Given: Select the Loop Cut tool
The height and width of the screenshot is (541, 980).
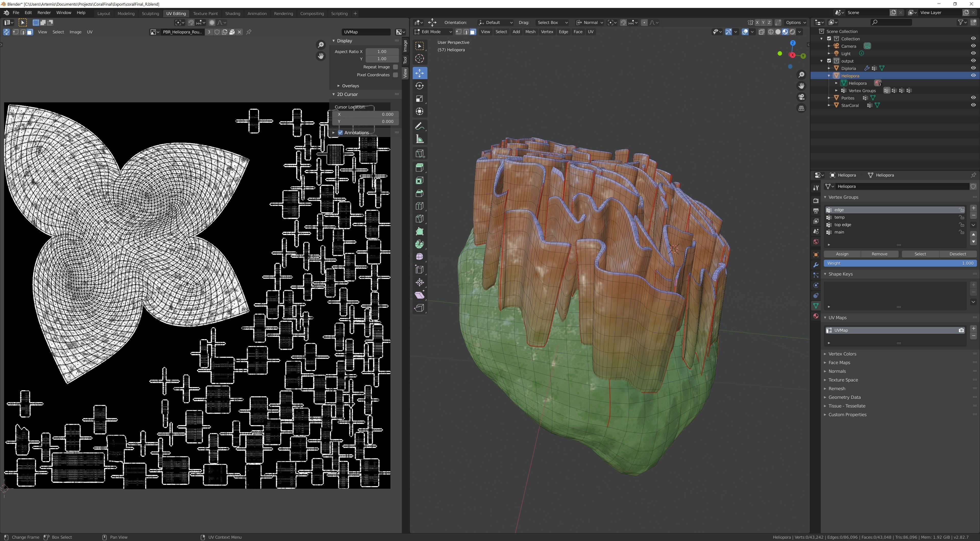Looking at the screenshot, I should coord(420,206).
